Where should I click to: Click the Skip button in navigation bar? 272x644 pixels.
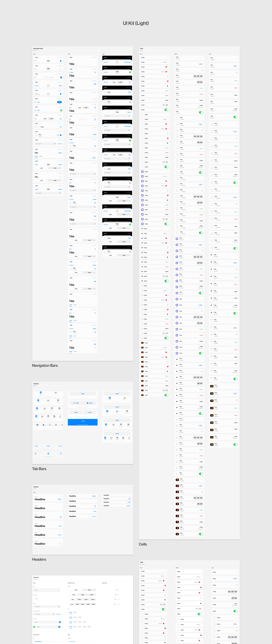(x=60, y=86)
